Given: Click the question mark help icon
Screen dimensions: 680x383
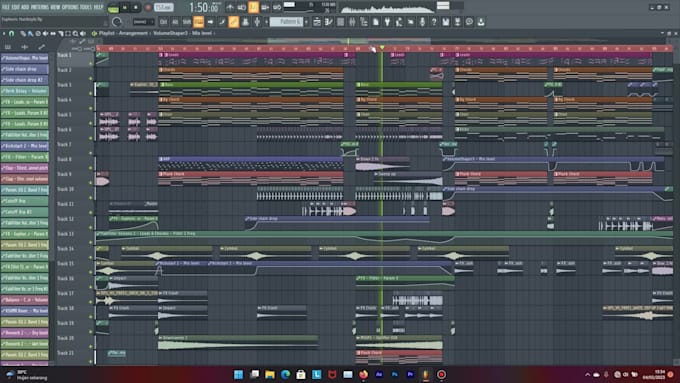Looking at the screenshot, I should point(434,22).
